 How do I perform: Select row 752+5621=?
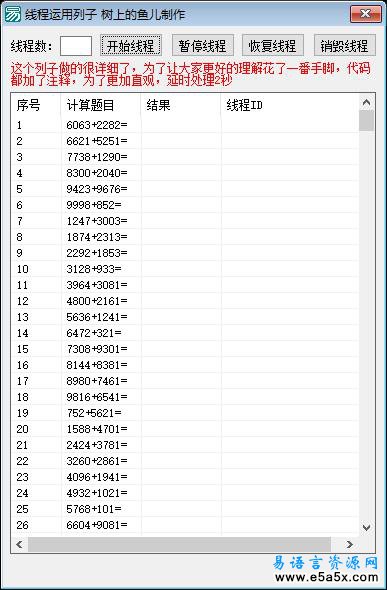185,413
